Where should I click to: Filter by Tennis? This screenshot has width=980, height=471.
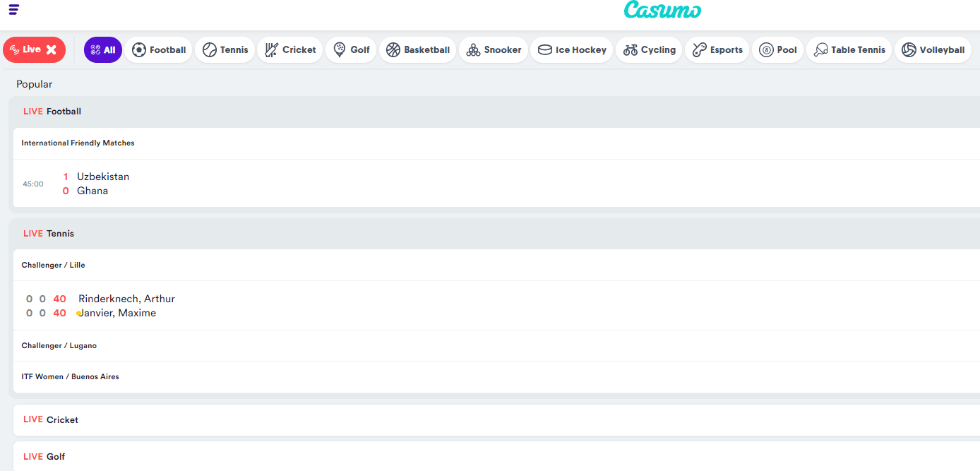[225, 49]
